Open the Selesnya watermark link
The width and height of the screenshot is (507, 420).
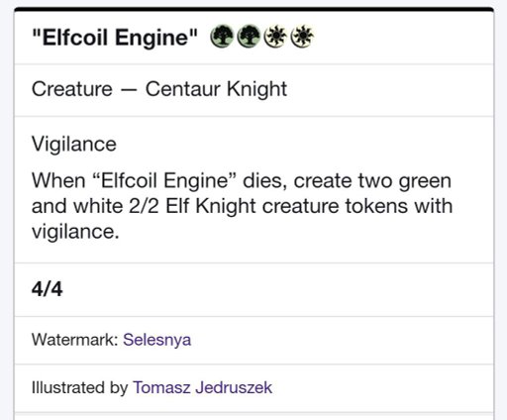pos(157,340)
